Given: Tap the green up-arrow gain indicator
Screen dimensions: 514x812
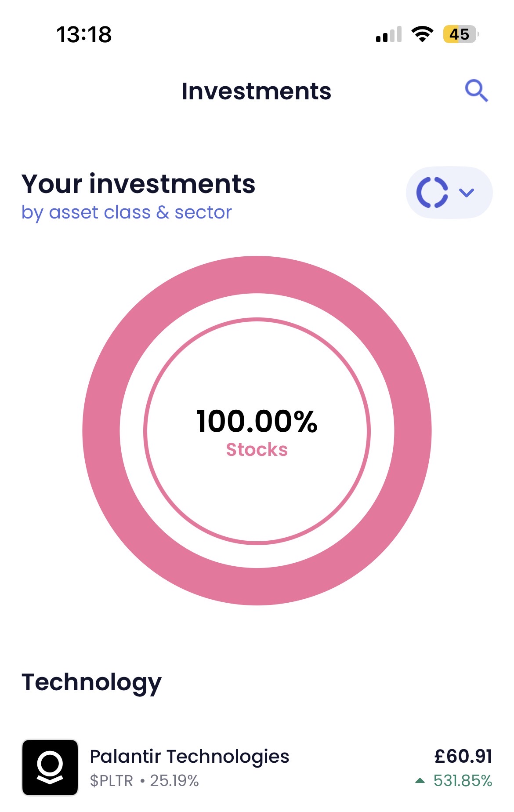Looking at the screenshot, I should click(420, 781).
